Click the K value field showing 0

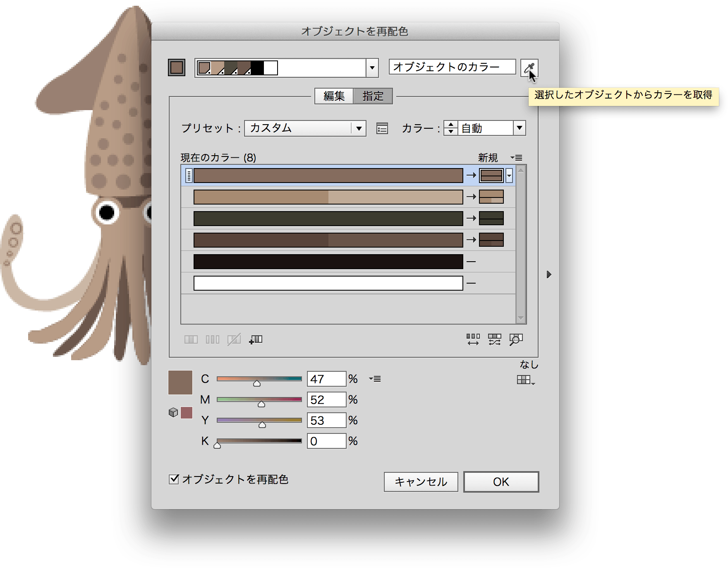(326, 441)
